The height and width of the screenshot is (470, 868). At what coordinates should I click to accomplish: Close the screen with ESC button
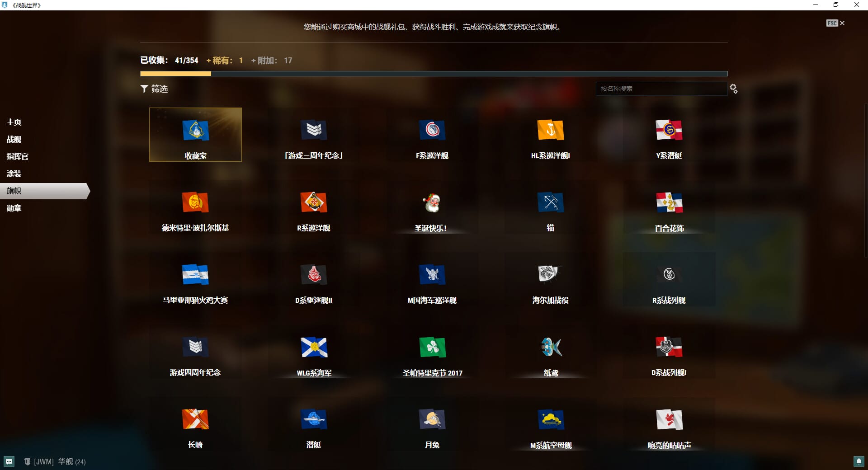(x=835, y=23)
